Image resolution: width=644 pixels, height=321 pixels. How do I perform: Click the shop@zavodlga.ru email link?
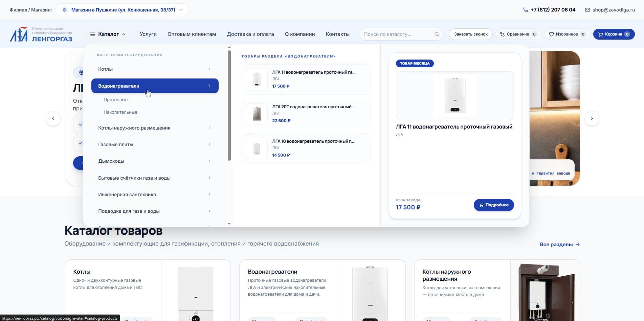pos(614,10)
